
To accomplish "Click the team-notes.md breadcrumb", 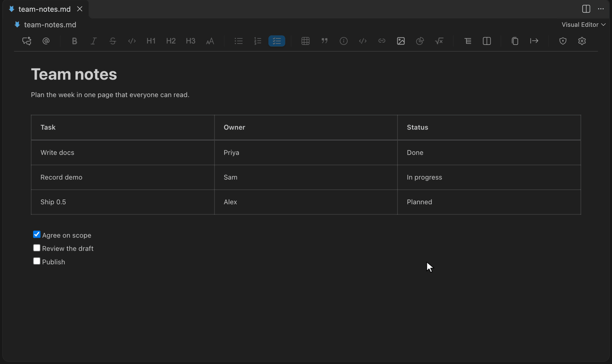I will [x=50, y=24].
